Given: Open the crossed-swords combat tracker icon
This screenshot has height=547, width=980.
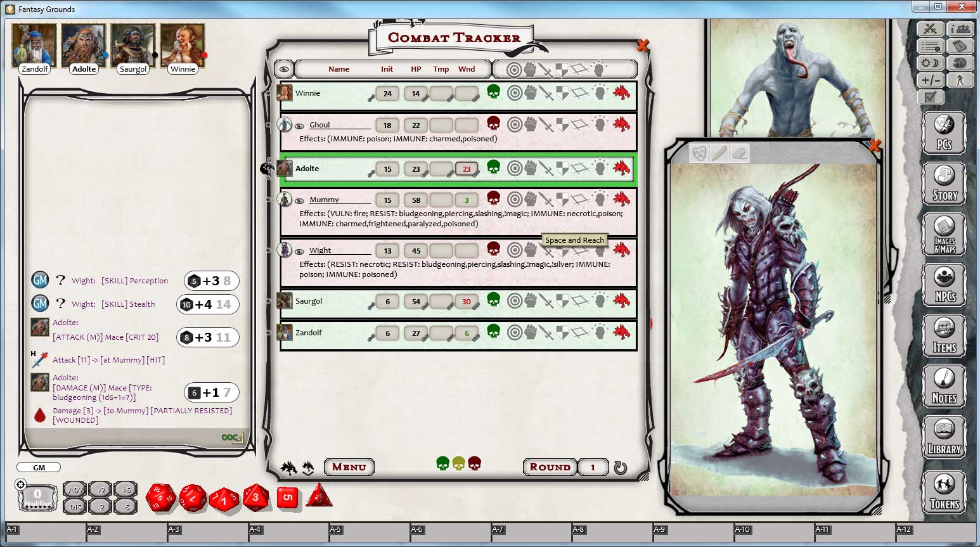Looking at the screenshot, I should (930, 29).
